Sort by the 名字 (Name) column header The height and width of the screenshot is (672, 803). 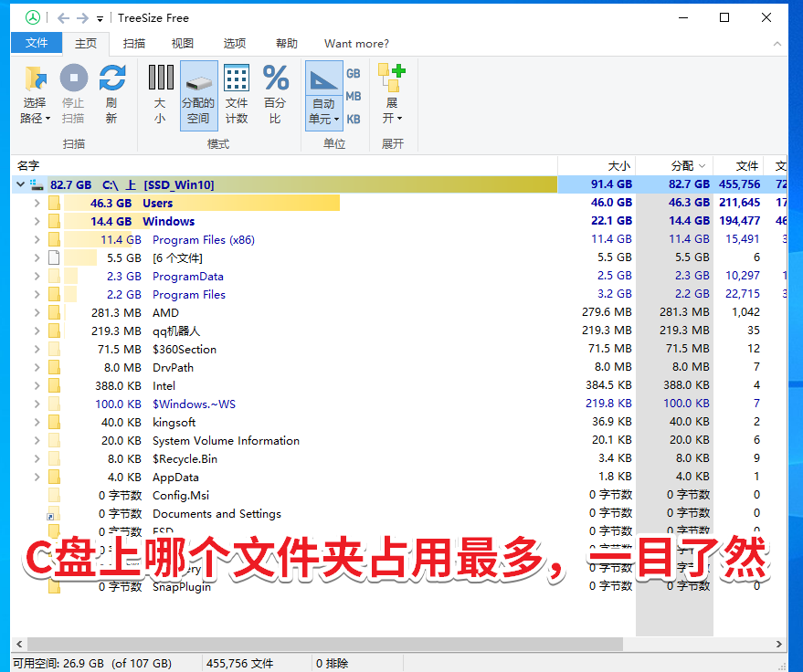[284, 166]
